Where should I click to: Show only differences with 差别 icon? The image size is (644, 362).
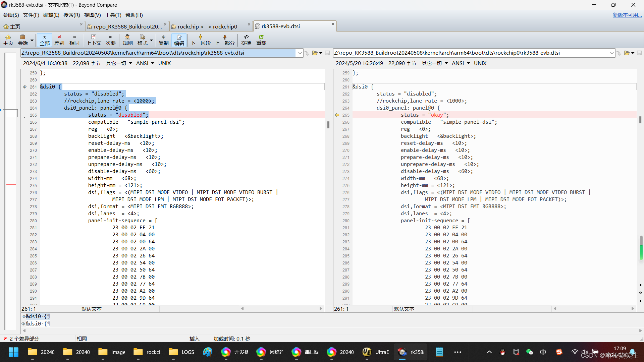[x=59, y=40]
